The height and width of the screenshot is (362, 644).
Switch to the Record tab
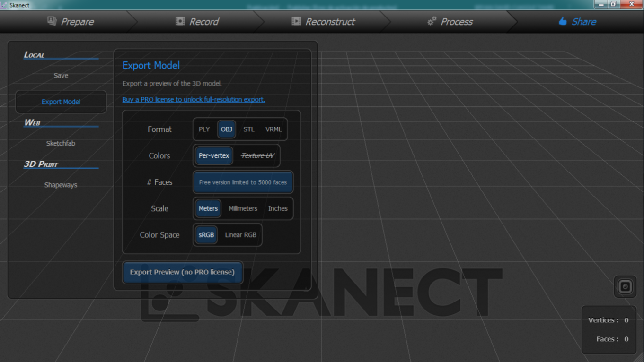coord(197,22)
